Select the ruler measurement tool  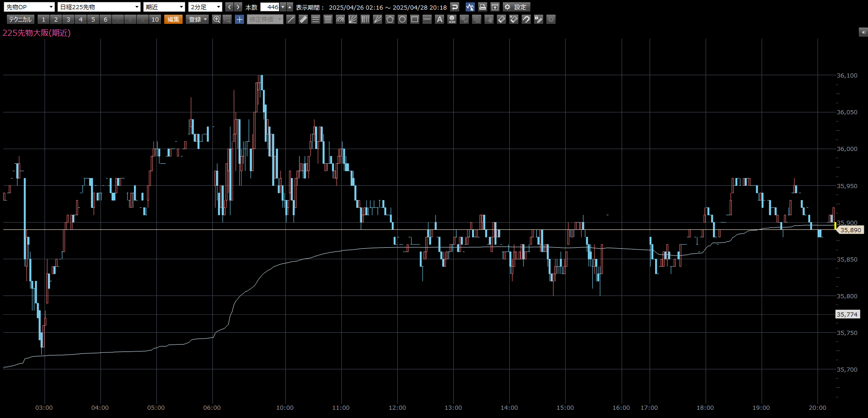coord(303,19)
